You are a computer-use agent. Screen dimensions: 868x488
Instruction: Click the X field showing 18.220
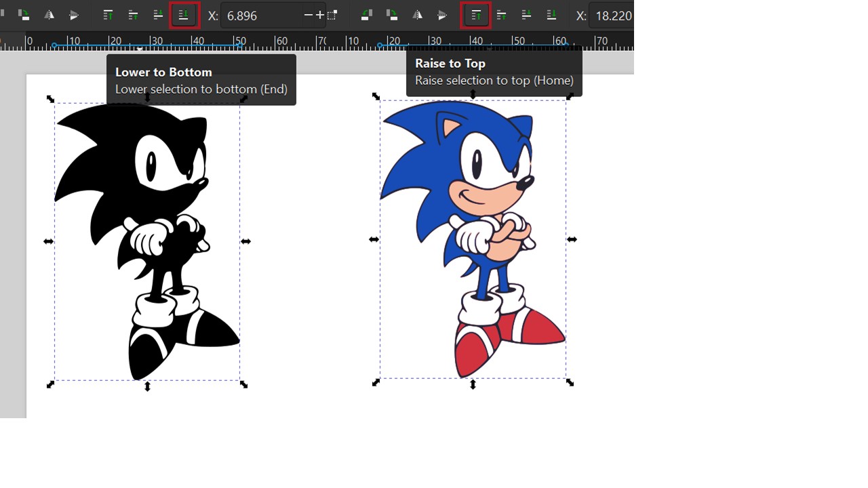pos(612,15)
